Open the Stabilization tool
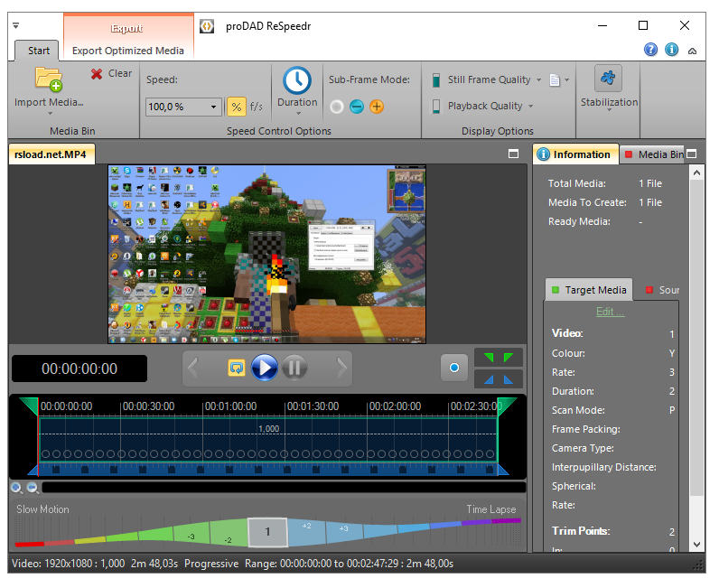The width and height of the screenshot is (719, 588). point(608,78)
